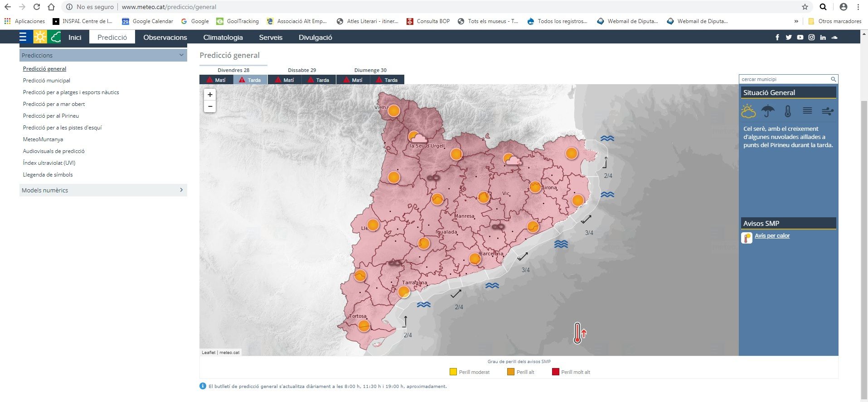Show more bookmarks with the chevron
Viewport: 868px width, 402px height.
[796, 21]
